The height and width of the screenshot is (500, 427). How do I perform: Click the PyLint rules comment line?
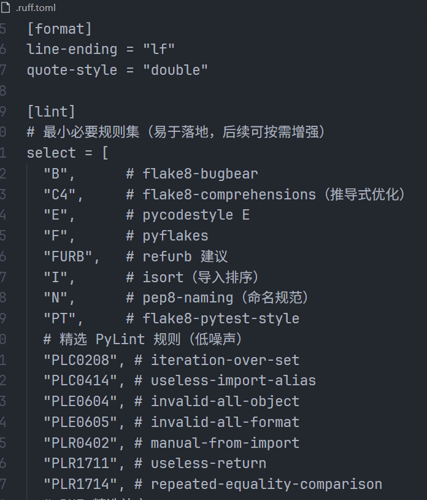(x=143, y=339)
